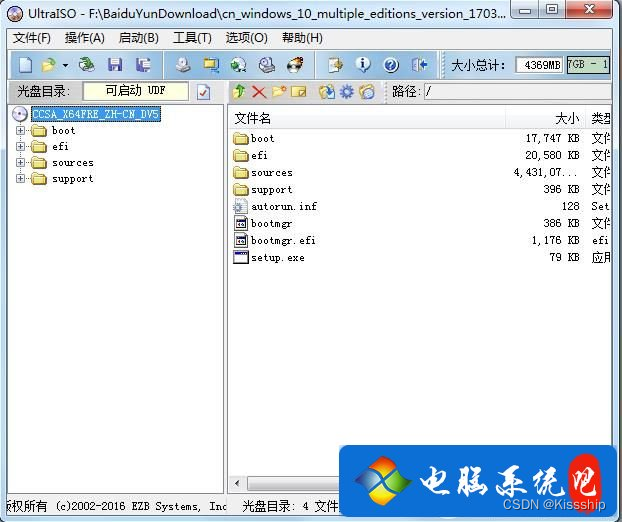This screenshot has height=522, width=622.
Task: Click the Add files document icon
Action: pyautogui.click(x=336, y=65)
